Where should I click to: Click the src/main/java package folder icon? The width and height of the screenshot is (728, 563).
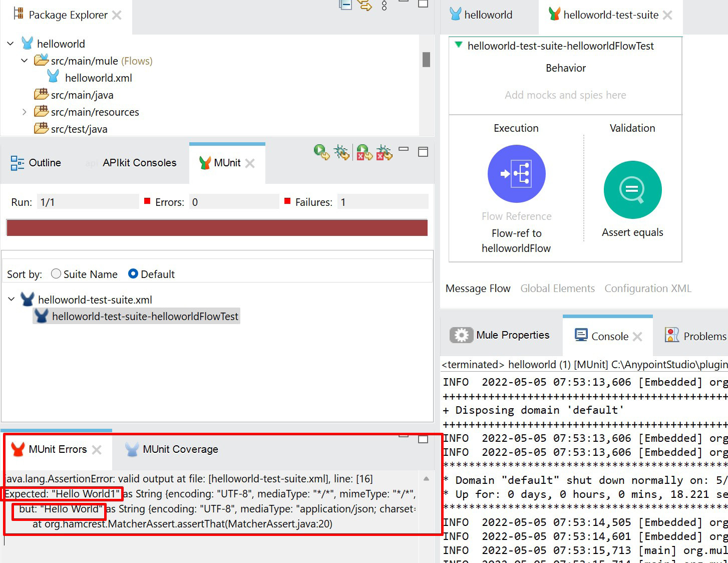click(41, 94)
